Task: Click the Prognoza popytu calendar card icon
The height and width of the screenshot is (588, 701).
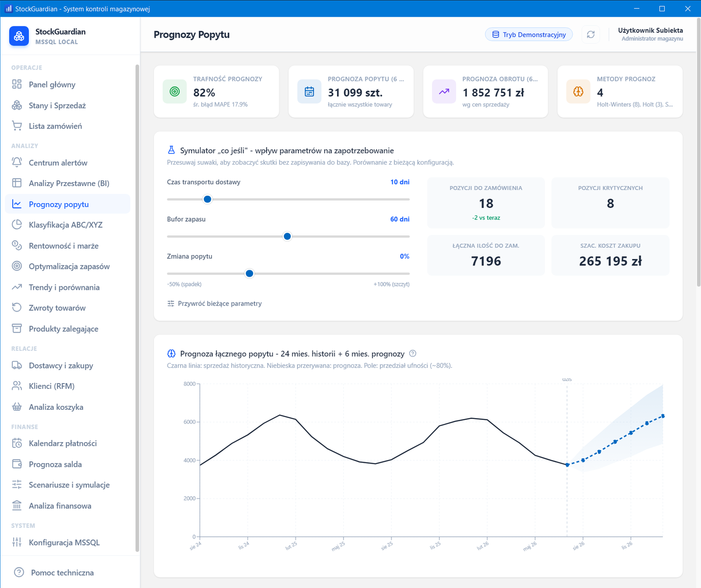Action: pyautogui.click(x=309, y=92)
